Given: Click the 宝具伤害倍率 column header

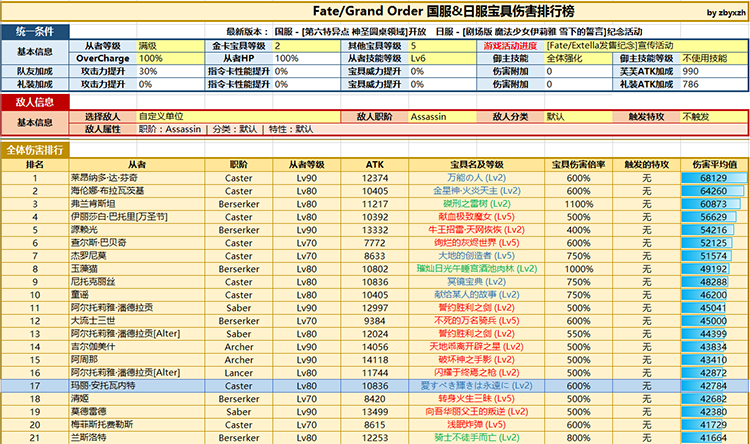Looking at the screenshot, I should 578,165.
